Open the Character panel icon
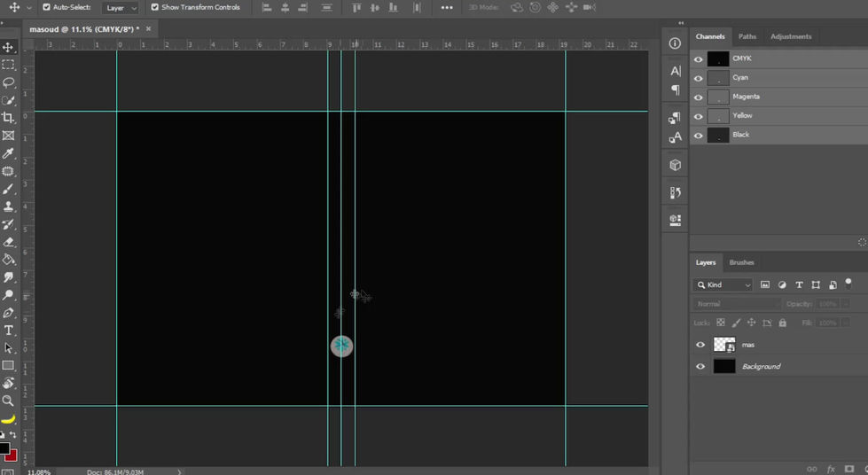868x475 pixels. point(676,71)
